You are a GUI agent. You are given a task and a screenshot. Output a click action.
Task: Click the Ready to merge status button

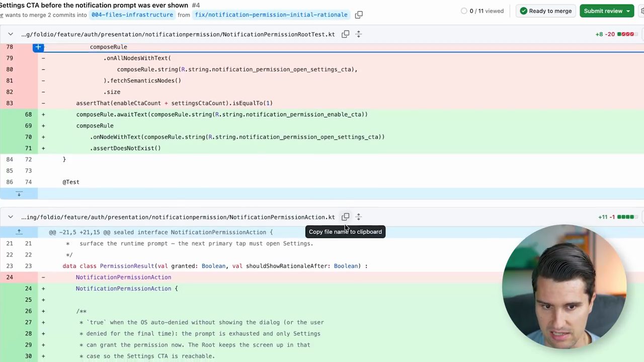pos(546,11)
